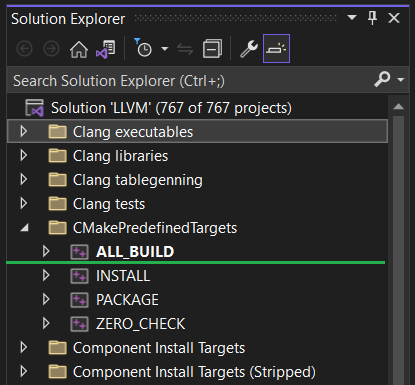Select the Component Install Targets label

159,348
